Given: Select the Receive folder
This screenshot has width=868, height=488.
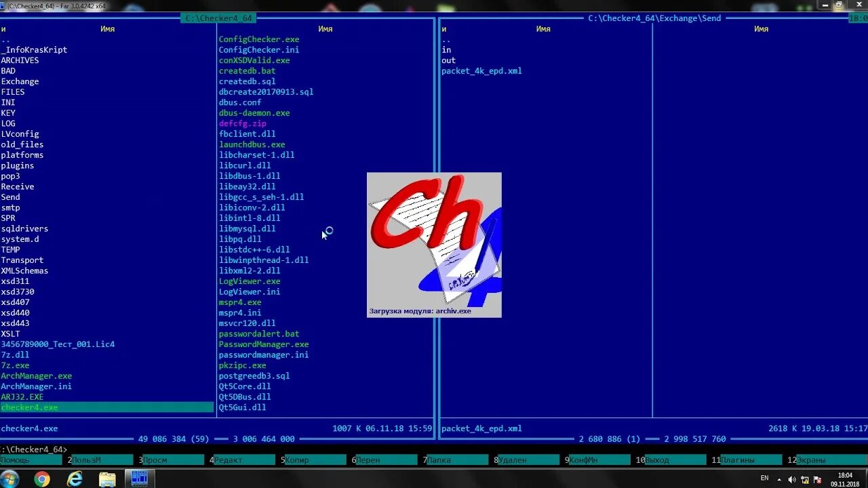Looking at the screenshot, I should (18, 186).
